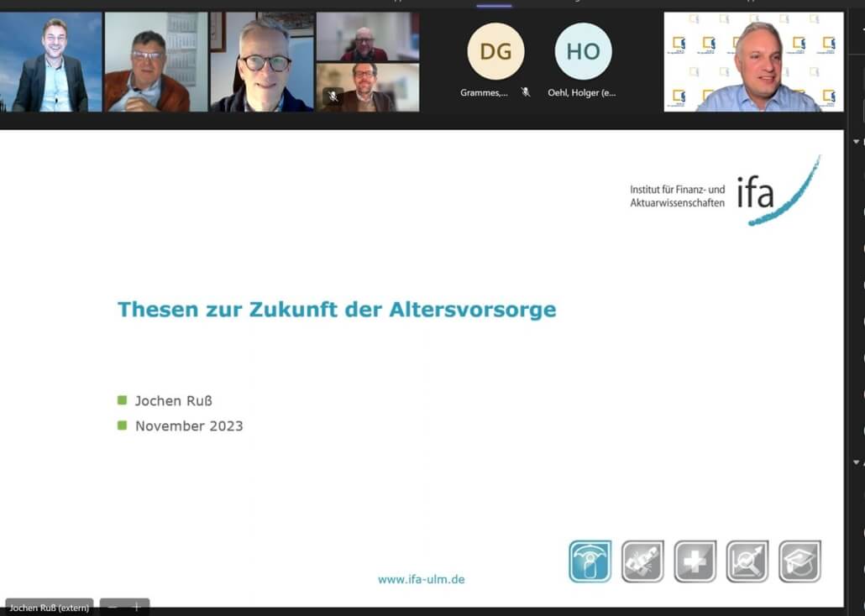Click the umbrella insurance icon on the slide
865x616 pixels.
[590, 561]
